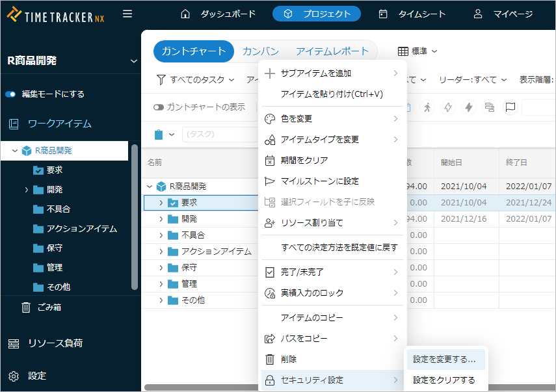Expand the 不具合 row in the table
Viewport: 556px width, 392px height.
[161, 235]
